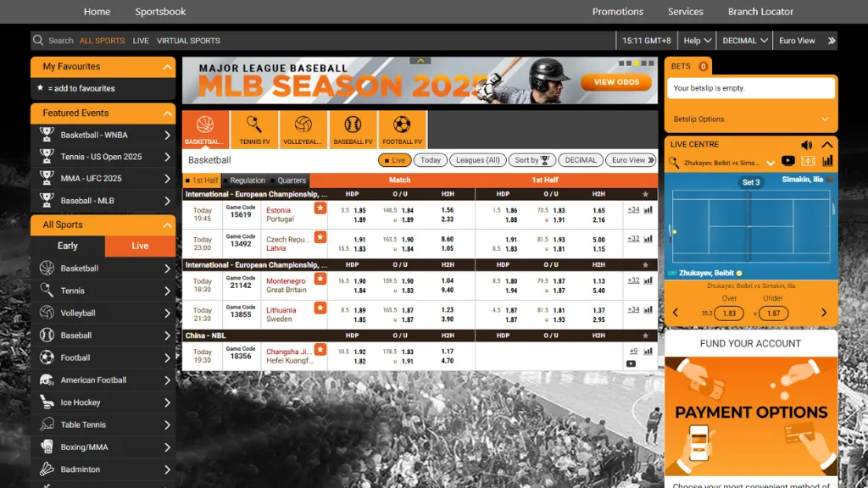Image resolution: width=868 pixels, height=488 pixels.
Task: Favourite the Montenegro vs Great Britain star
Action: (x=320, y=279)
